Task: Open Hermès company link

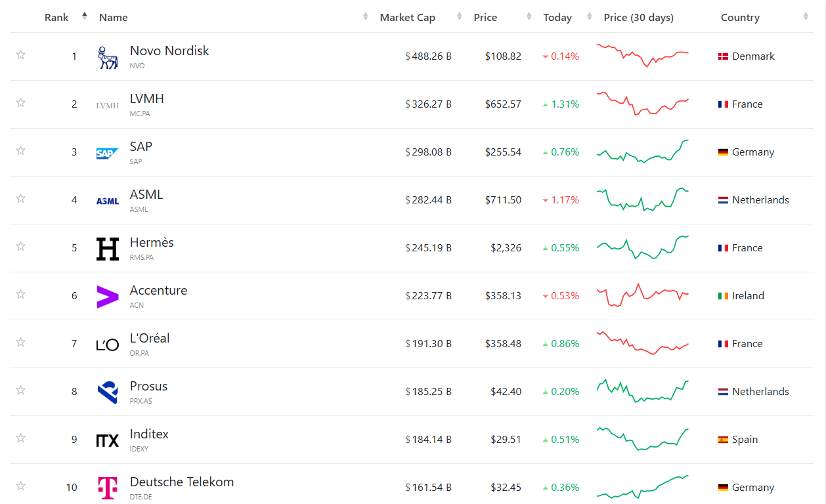Action: pos(152,242)
